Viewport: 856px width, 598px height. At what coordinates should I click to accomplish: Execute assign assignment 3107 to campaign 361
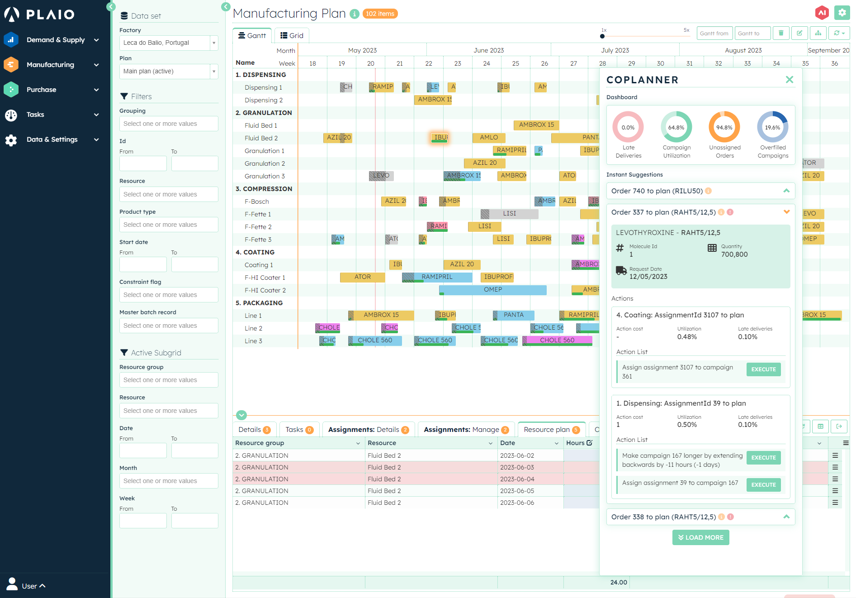pyautogui.click(x=763, y=369)
